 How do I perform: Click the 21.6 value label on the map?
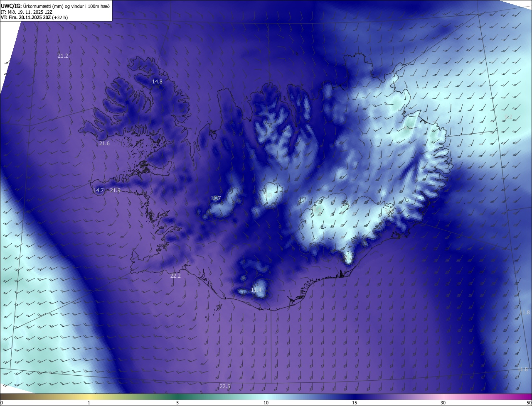[104, 144]
